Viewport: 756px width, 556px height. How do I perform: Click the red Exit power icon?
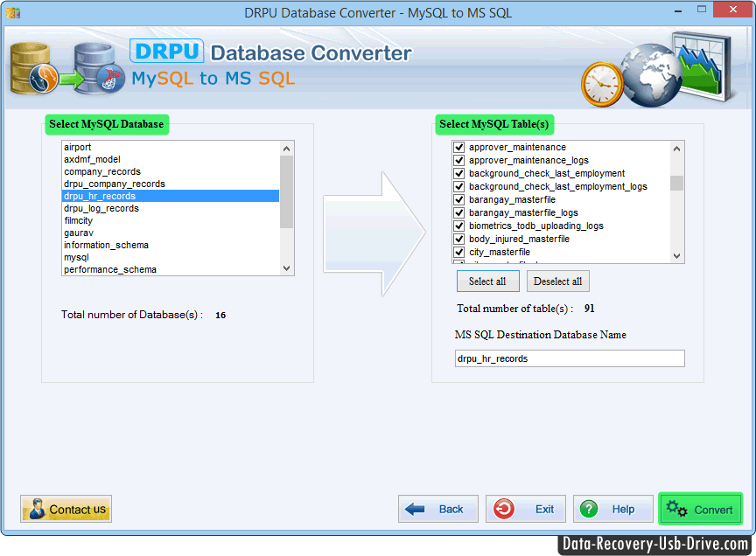point(504,509)
